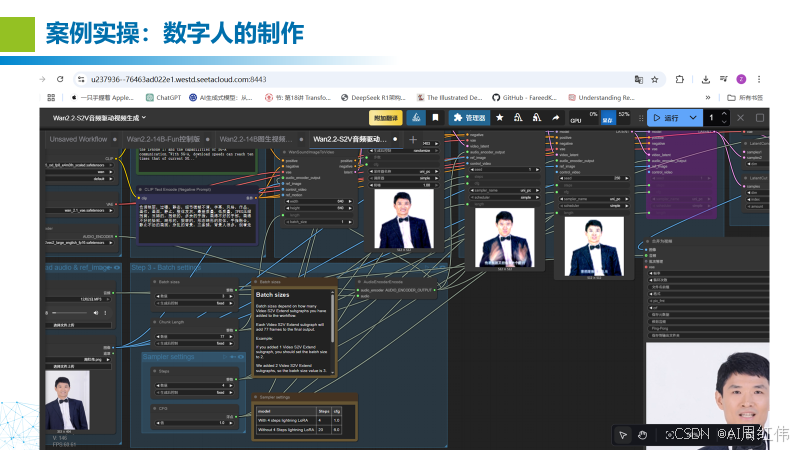Open the apps grid in bookmarks bar
The width and height of the screenshot is (800, 450).
(51, 97)
